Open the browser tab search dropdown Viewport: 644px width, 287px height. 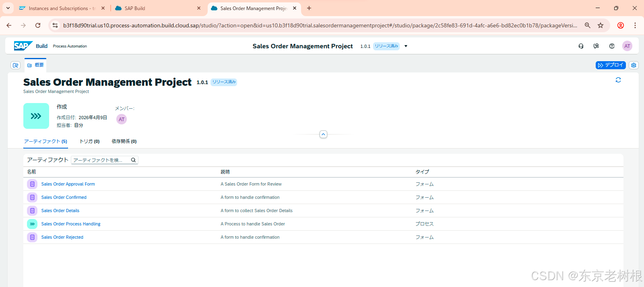8,8
